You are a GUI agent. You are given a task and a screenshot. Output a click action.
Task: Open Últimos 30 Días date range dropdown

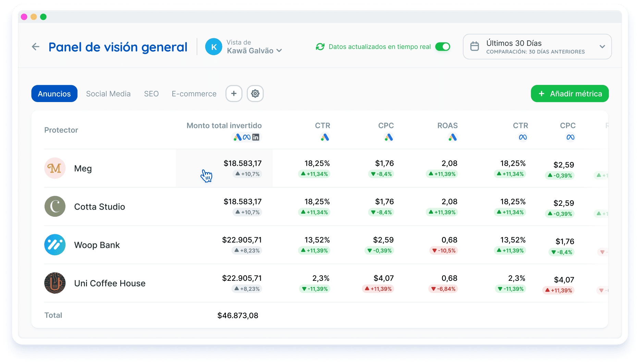click(537, 47)
